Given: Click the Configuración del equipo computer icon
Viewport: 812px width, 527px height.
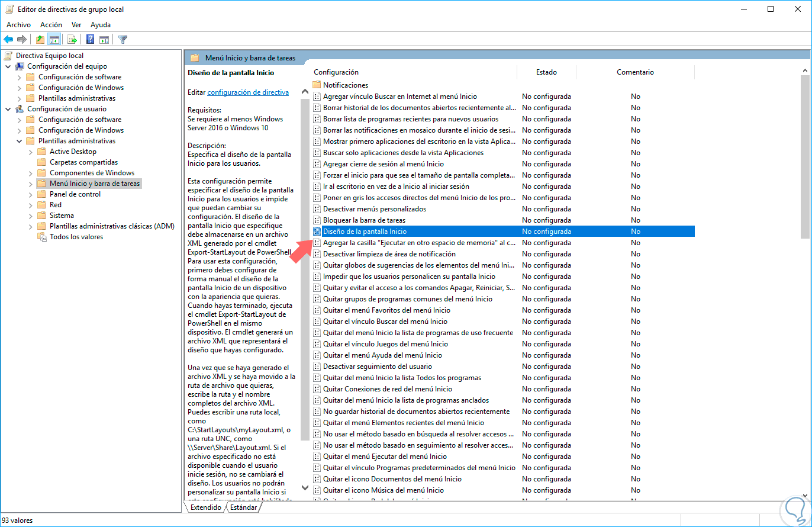Looking at the screenshot, I should coord(20,66).
